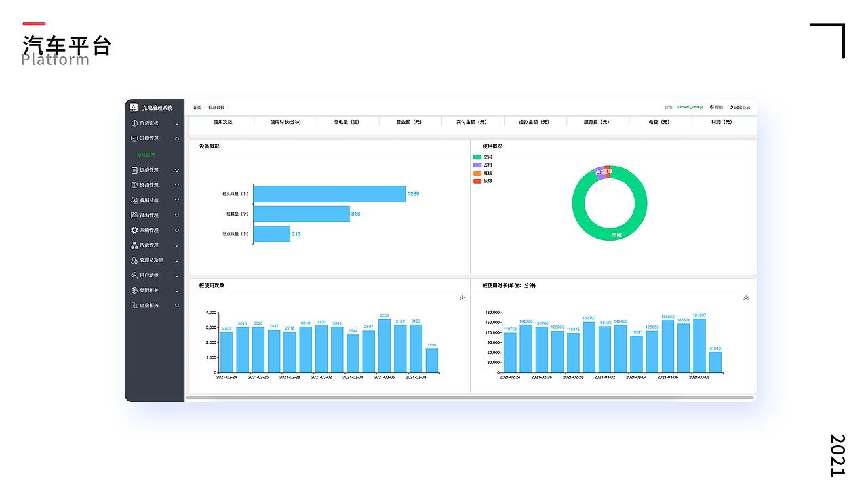Screen dimensions: 868x499
Task: Expand the 设备管理 menu chevron
Action: pos(177,185)
